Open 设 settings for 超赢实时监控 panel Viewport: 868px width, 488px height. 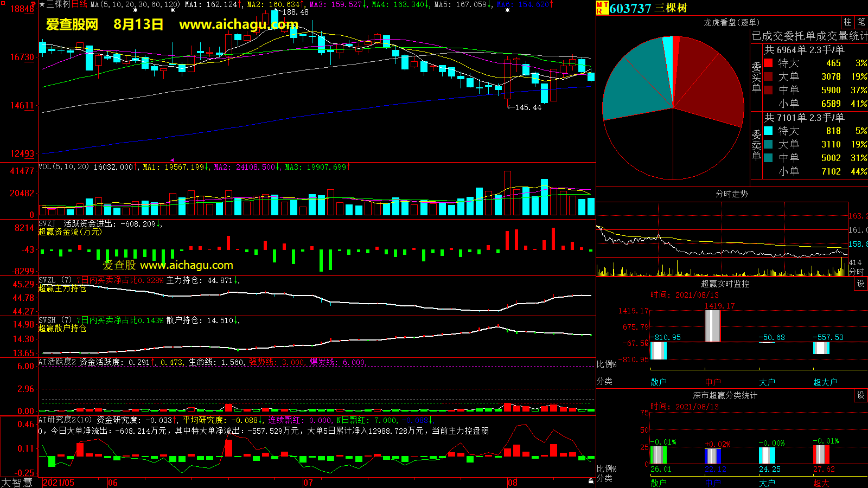[x=861, y=284]
